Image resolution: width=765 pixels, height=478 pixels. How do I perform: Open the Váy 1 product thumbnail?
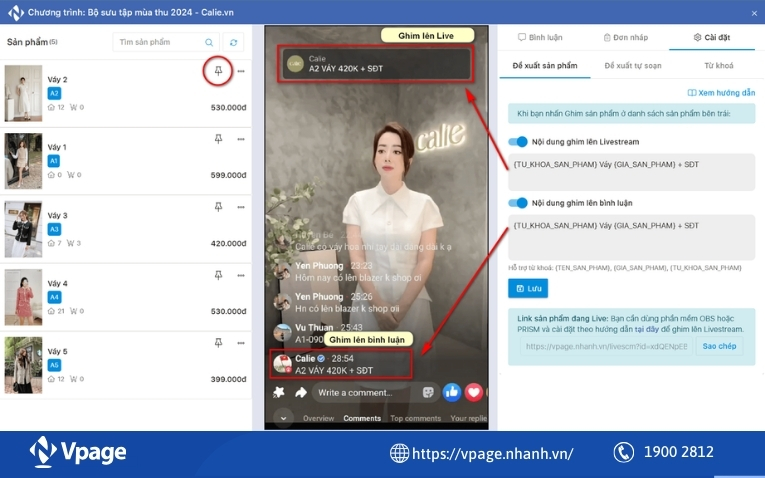(x=23, y=161)
